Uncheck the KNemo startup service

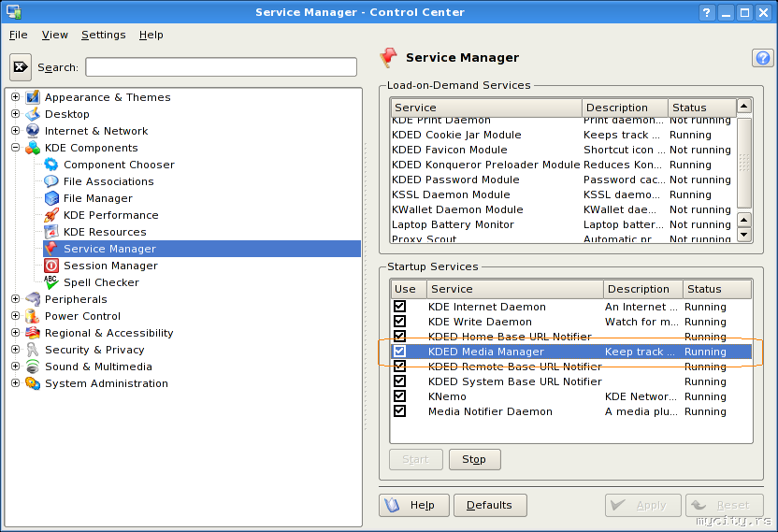click(x=400, y=396)
